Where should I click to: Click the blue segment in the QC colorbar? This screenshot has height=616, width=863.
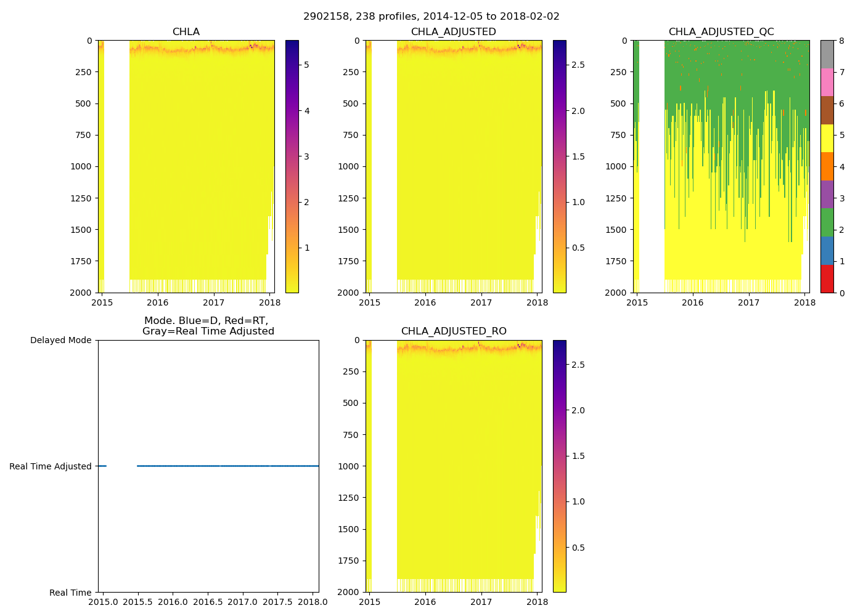pyautogui.click(x=827, y=251)
